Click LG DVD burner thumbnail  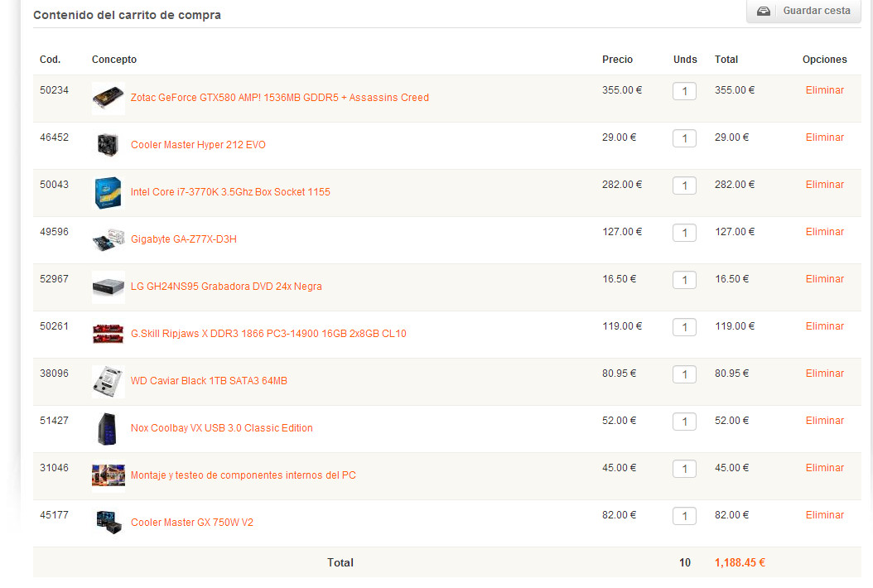tap(108, 287)
